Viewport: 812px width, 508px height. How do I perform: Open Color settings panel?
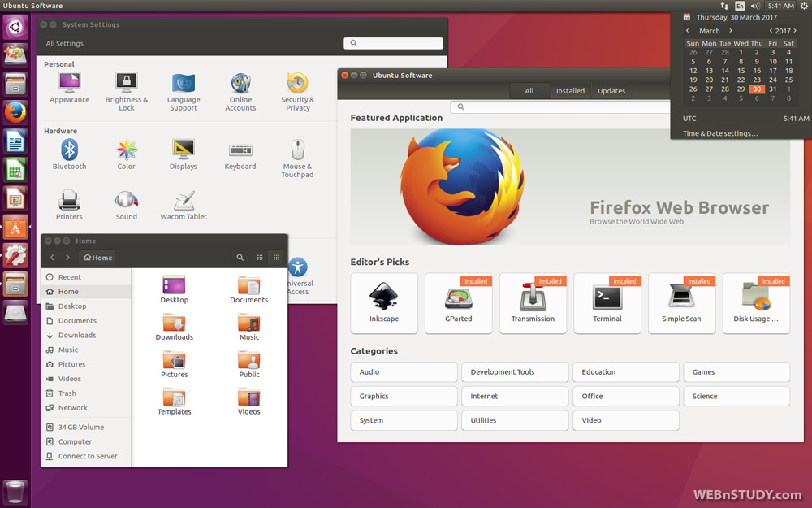coord(127,154)
